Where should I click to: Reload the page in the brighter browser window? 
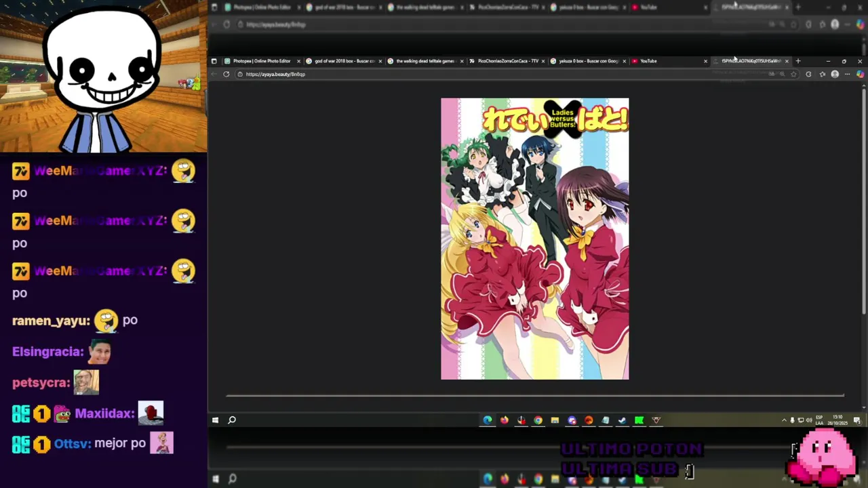pyautogui.click(x=226, y=74)
